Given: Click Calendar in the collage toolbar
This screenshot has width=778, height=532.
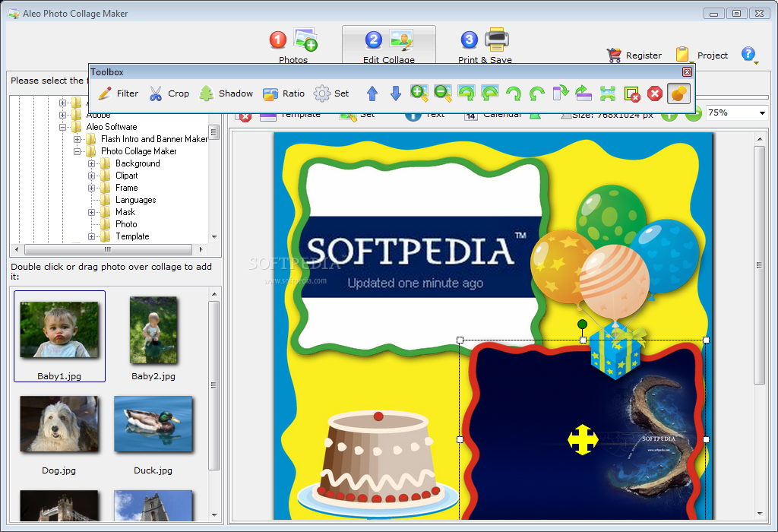Looking at the screenshot, I should pos(493,114).
